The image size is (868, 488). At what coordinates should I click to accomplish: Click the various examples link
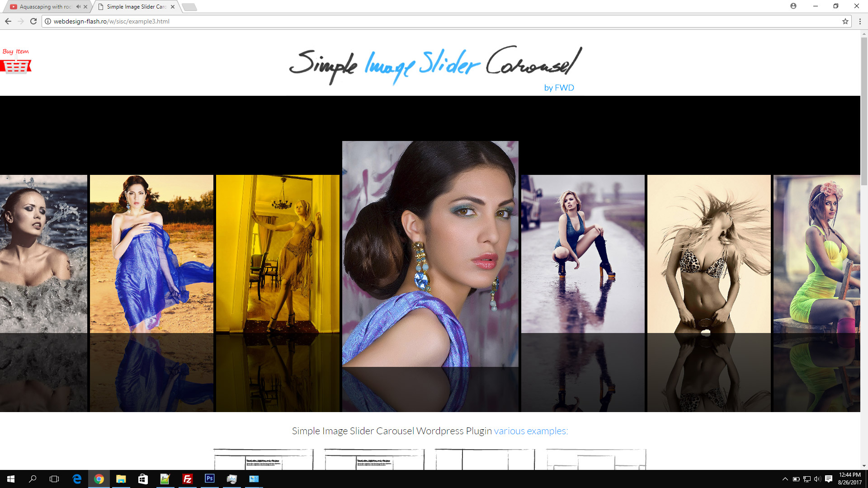point(530,431)
